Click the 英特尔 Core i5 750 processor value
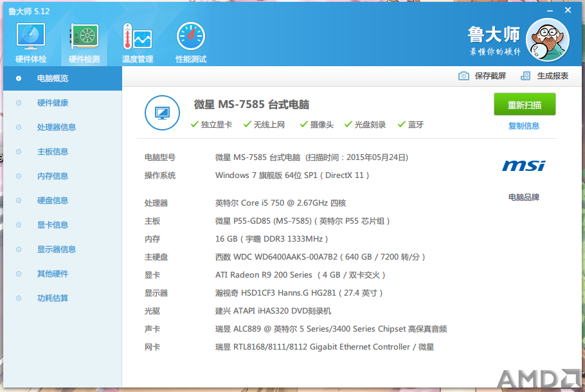This screenshot has width=585, height=392. click(x=280, y=203)
